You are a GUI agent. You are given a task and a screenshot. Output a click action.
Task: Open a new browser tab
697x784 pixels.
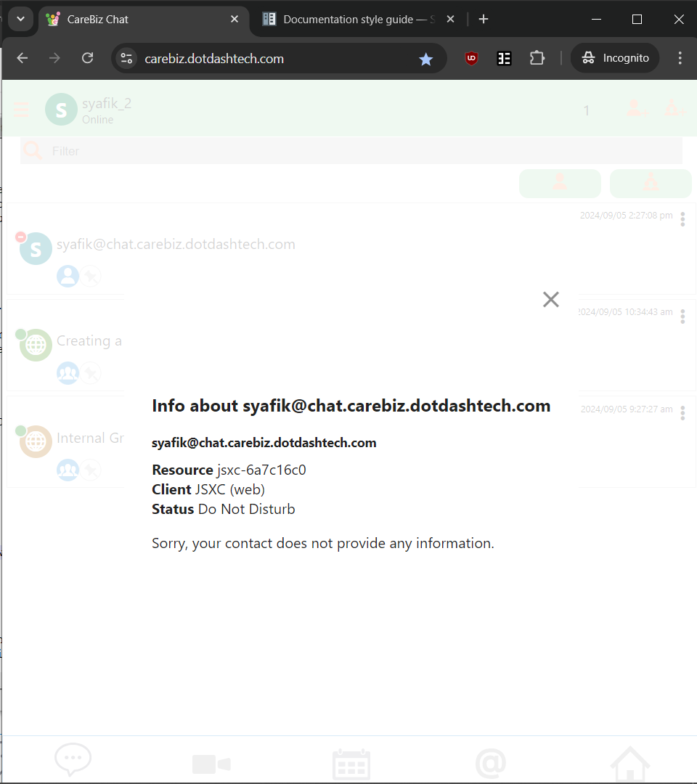[x=484, y=20]
